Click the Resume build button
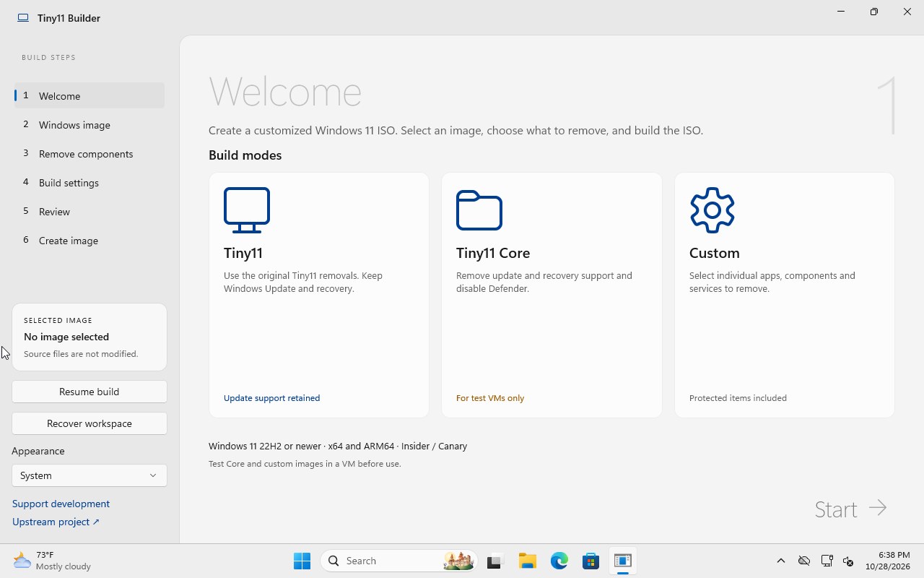 click(x=90, y=392)
